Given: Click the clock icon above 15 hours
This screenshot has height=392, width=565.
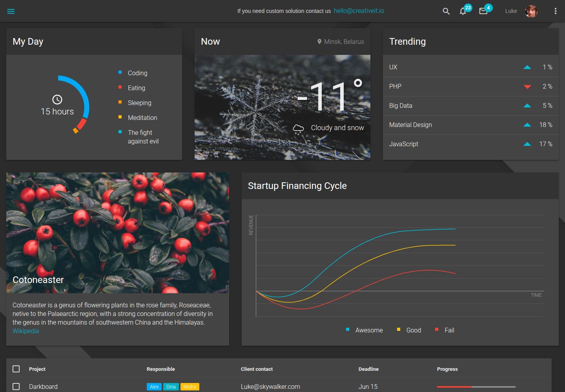Looking at the screenshot, I should [57, 100].
